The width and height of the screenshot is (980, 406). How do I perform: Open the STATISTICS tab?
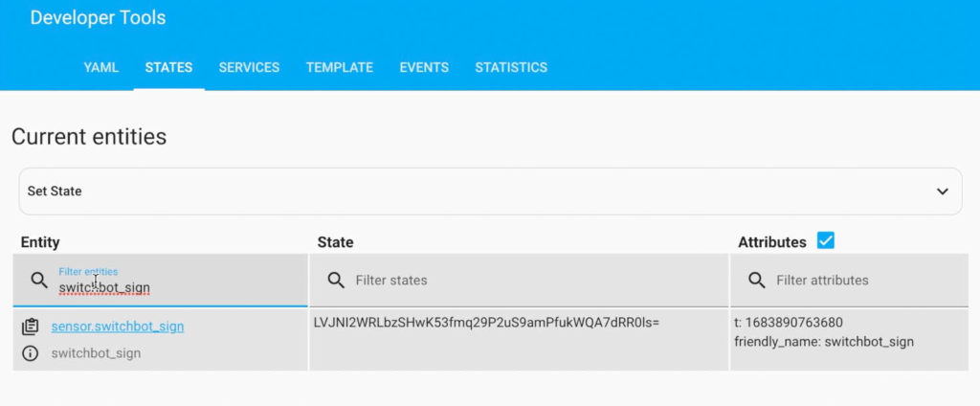(511, 68)
